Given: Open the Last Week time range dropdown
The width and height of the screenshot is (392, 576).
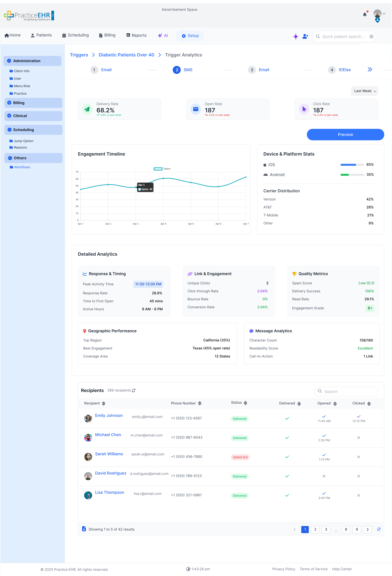Looking at the screenshot, I should (x=364, y=91).
